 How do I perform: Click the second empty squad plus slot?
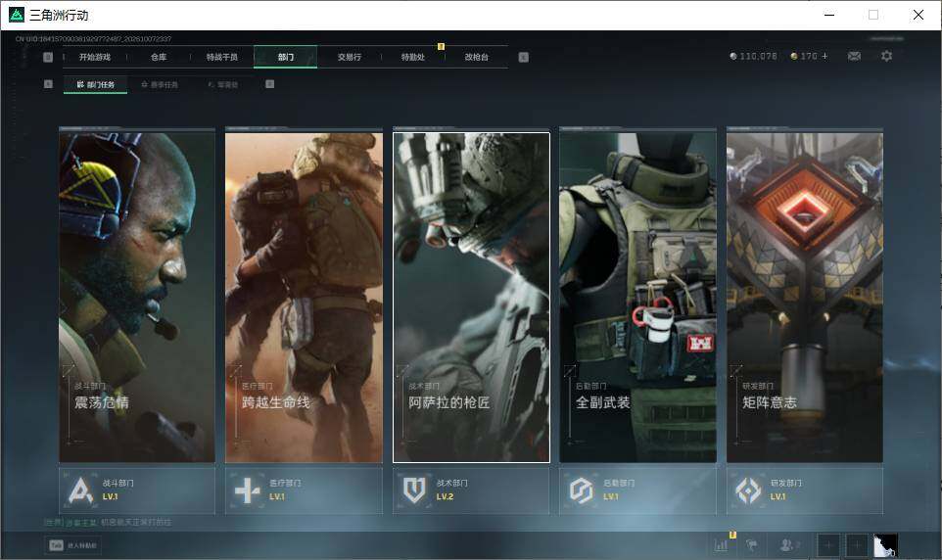tap(857, 545)
